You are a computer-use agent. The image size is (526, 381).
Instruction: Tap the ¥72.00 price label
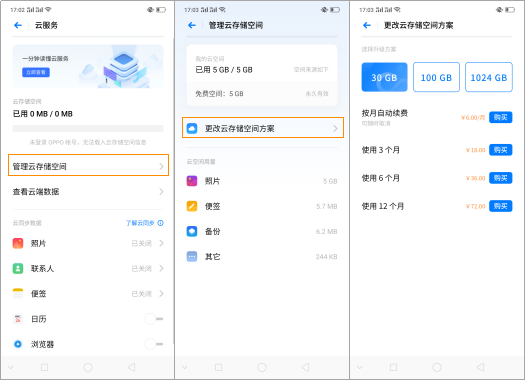pyautogui.click(x=475, y=206)
